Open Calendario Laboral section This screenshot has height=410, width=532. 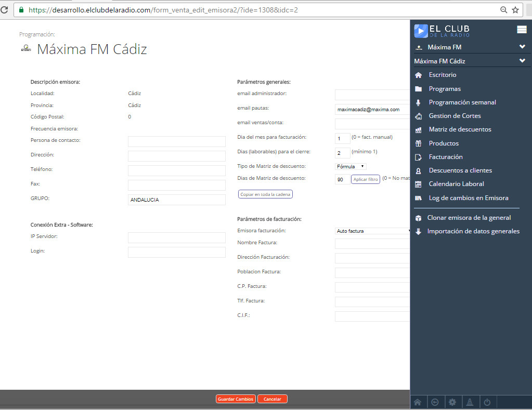click(x=457, y=184)
